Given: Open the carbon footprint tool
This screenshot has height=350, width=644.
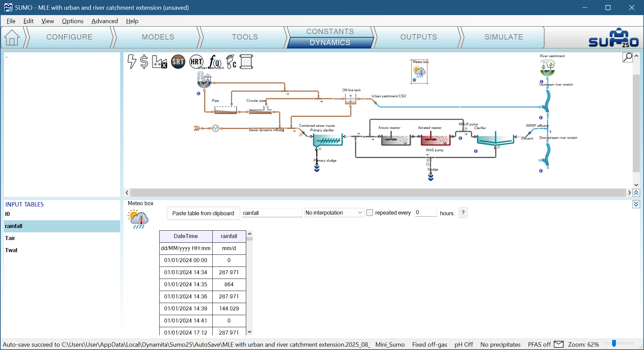Looking at the screenshot, I should coord(231,62).
